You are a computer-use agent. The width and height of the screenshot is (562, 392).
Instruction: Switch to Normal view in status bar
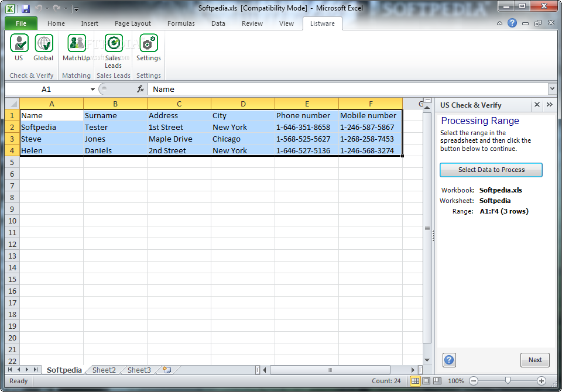[x=415, y=381]
